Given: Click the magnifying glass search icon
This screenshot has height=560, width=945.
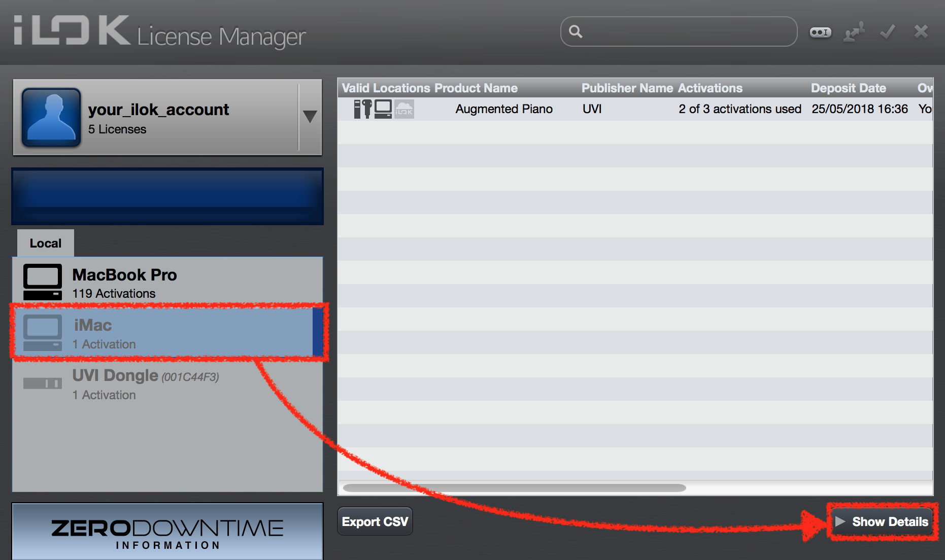Looking at the screenshot, I should click(x=576, y=32).
